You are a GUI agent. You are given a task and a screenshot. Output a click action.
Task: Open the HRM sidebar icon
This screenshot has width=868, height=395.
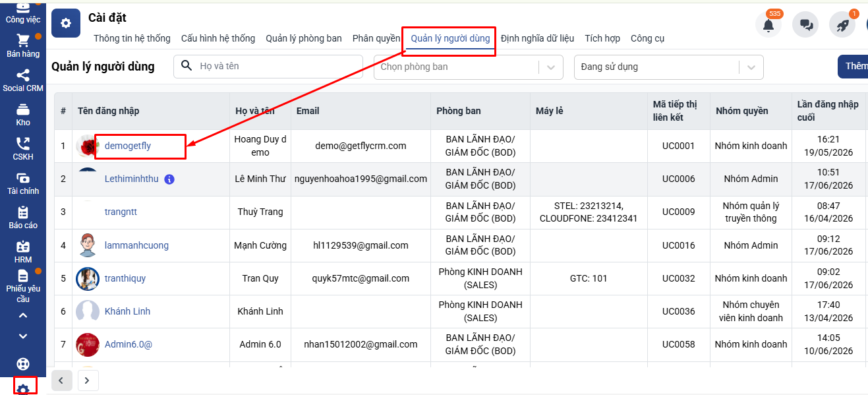click(23, 247)
